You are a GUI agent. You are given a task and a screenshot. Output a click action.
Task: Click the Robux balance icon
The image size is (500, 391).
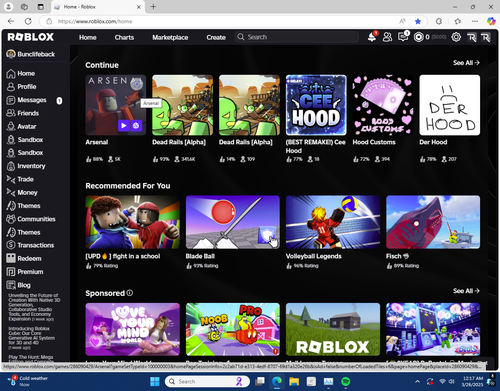click(x=419, y=37)
